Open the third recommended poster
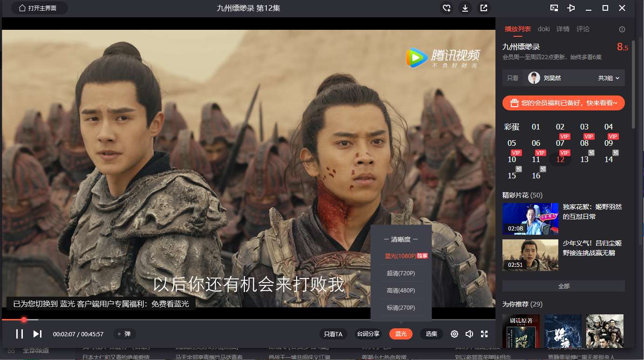 pyautogui.click(x=605, y=331)
